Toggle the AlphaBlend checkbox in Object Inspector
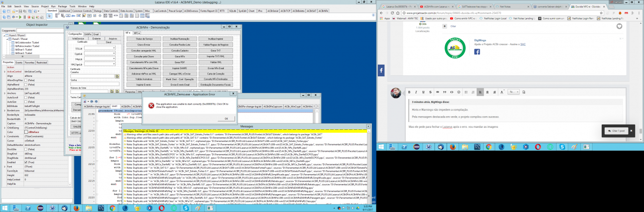The width and height of the screenshot is (644, 212). click(x=25, y=84)
